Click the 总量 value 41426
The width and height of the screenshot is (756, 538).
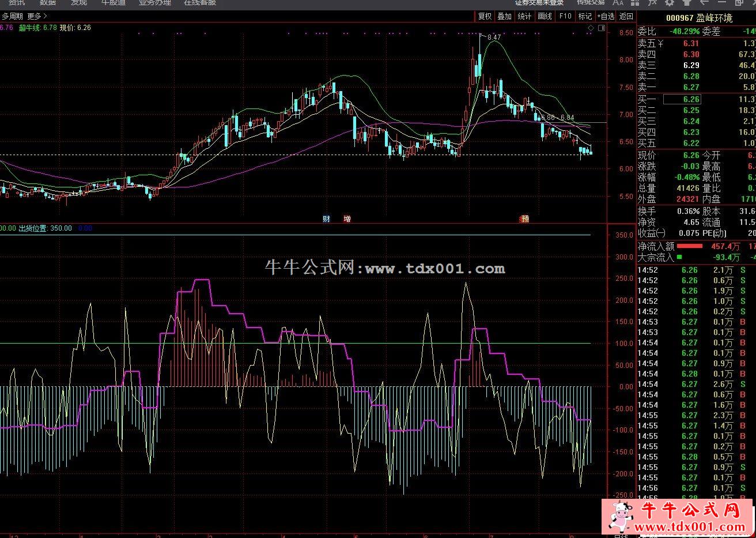[688, 188]
